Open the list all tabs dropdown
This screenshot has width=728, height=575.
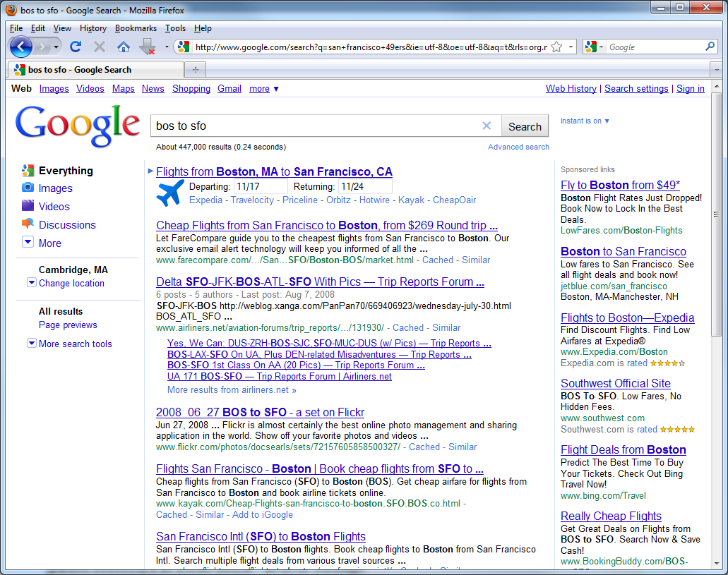(717, 70)
